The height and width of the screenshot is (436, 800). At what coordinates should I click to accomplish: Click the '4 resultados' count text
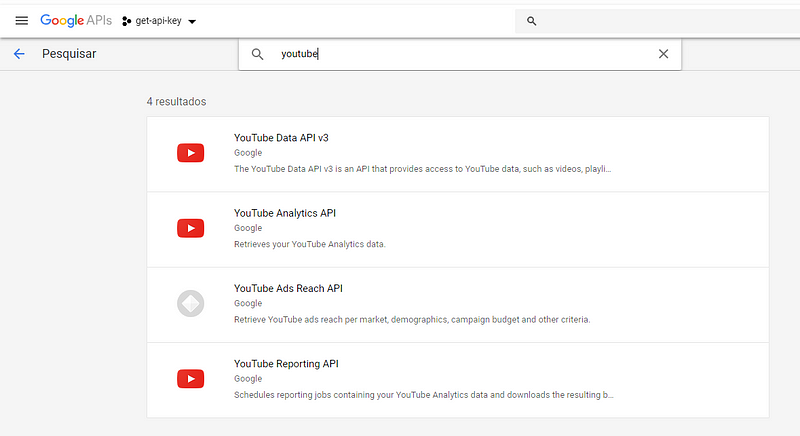pos(177,101)
